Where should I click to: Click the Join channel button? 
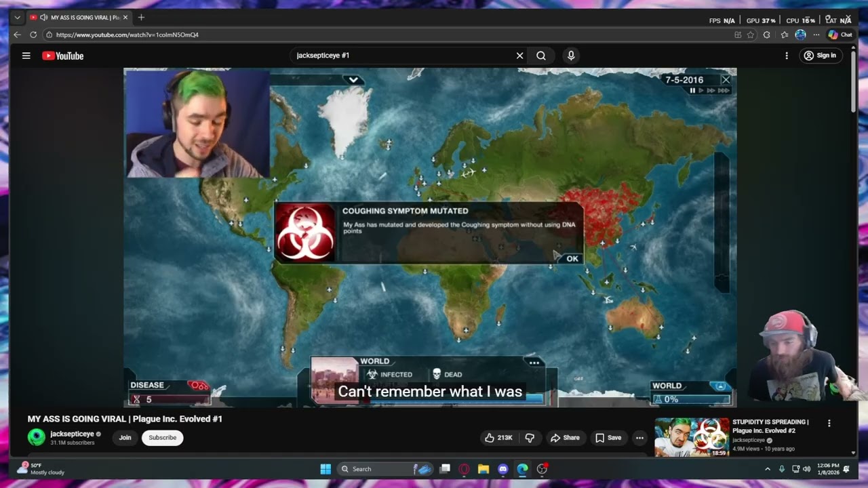pyautogui.click(x=125, y=437)
